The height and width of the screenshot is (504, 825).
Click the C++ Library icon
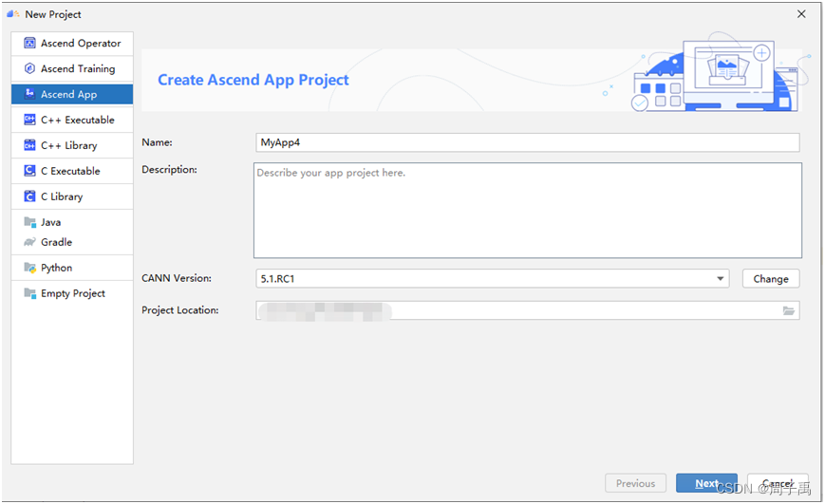click(x=30, y=145)
